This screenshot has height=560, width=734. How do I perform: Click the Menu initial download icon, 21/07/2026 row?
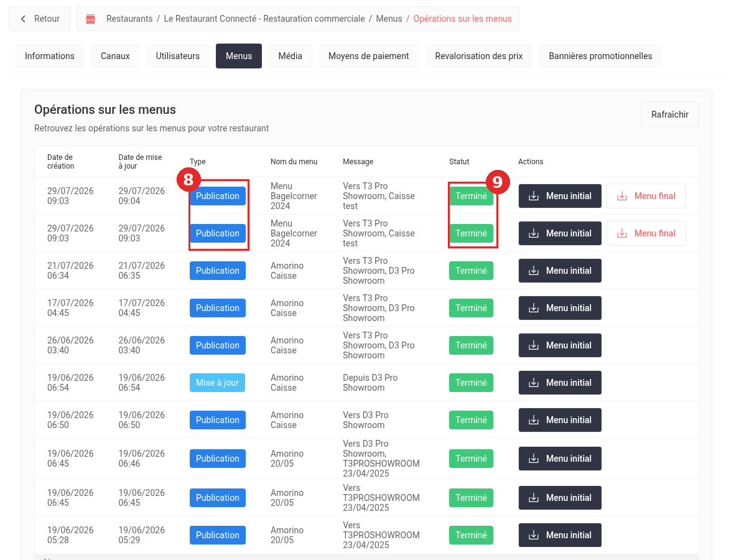534,271
